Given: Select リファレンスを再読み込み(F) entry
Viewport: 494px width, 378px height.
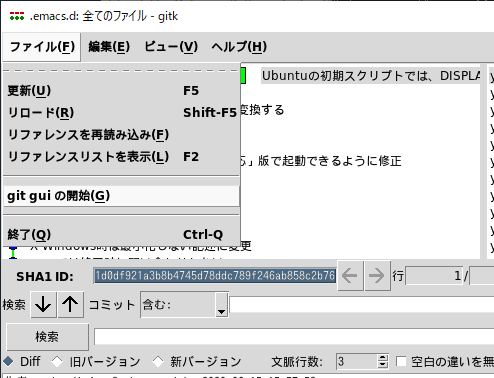Looking at the screenshot, I should point(121,135).
